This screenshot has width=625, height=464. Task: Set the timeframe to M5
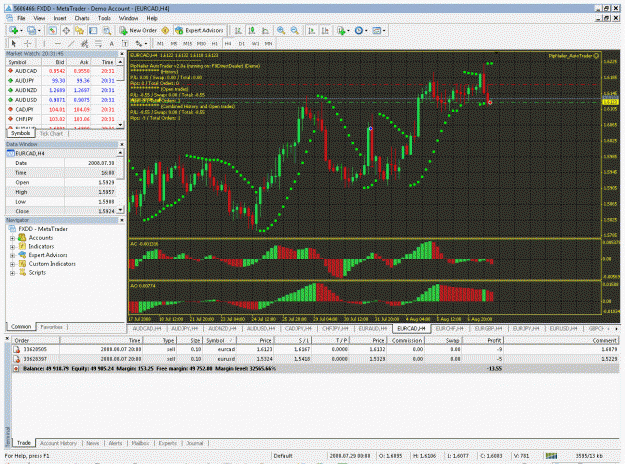174,43
